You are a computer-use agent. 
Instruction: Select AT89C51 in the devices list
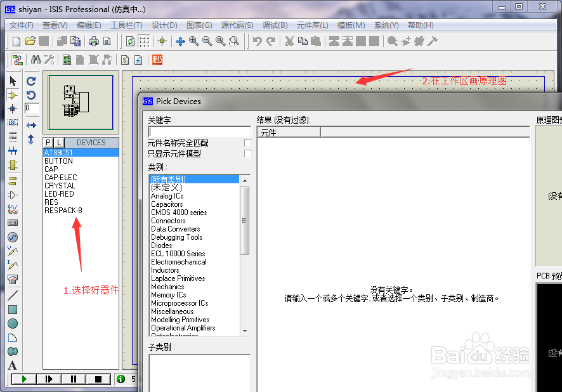[81, 153]
